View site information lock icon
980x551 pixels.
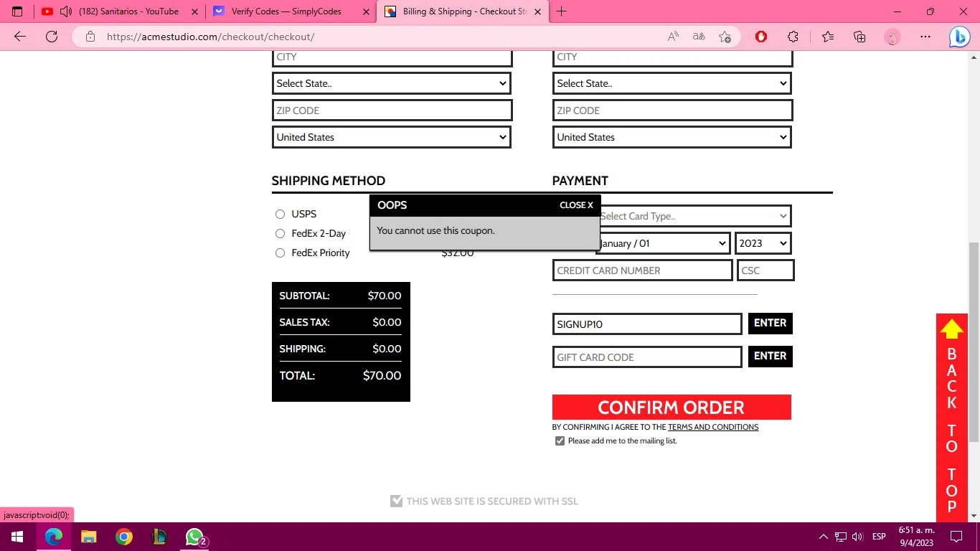(90, 37)
